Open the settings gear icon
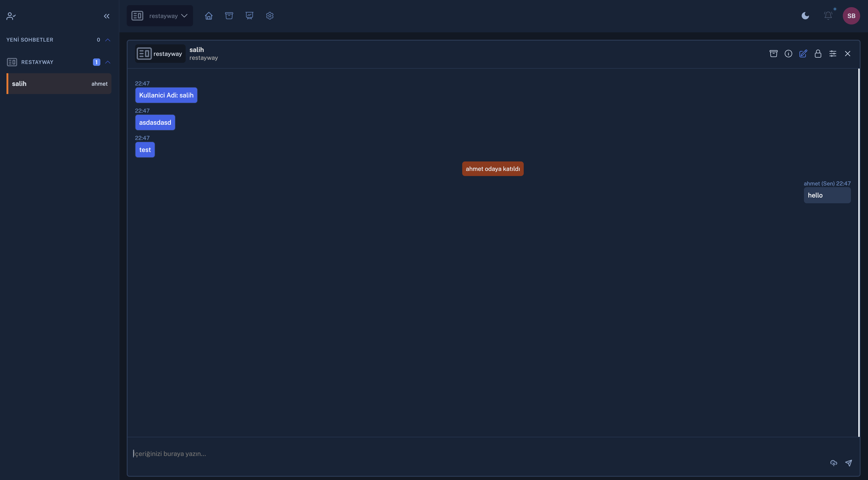 click(270, 16)
